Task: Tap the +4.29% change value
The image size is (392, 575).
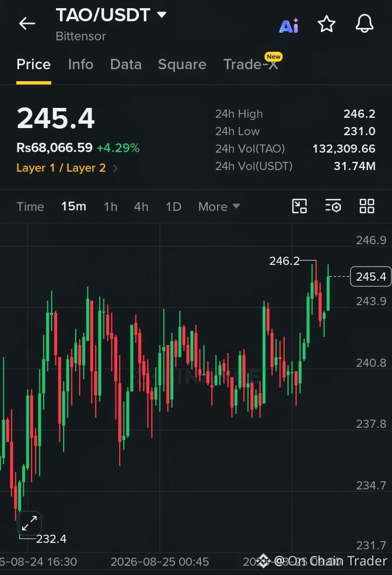Action: [x=118, y=148]
